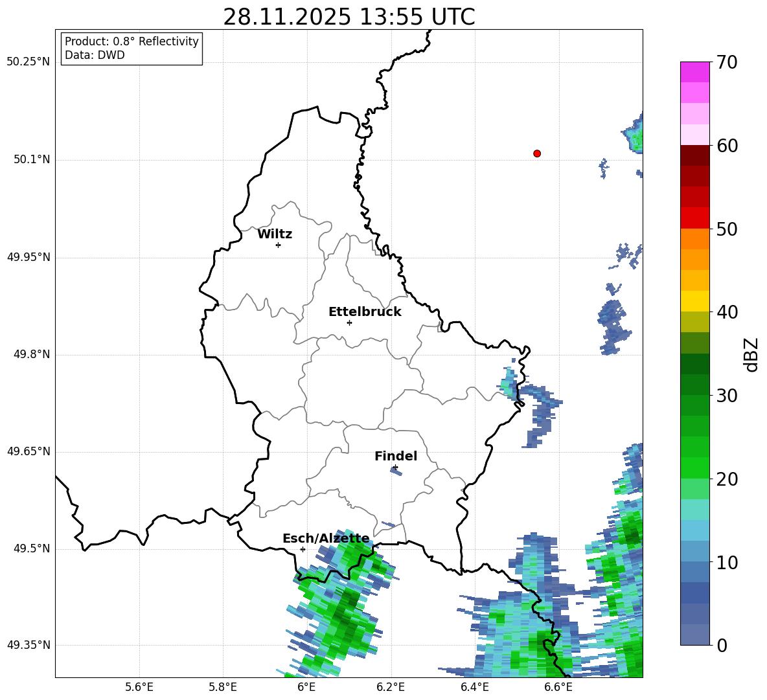Viewport: 767px width, 700px height.
Task: Click the 6.4°E longitude label
Action: tap(474, 687)
